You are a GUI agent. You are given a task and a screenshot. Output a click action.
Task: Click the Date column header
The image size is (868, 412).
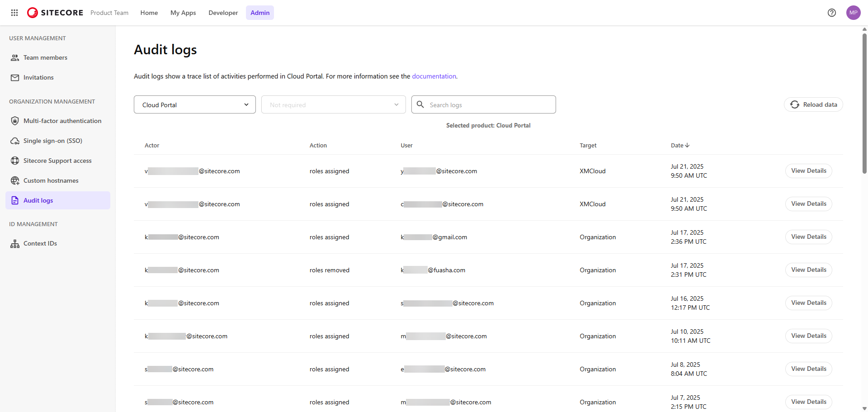(x=677, y=145)
